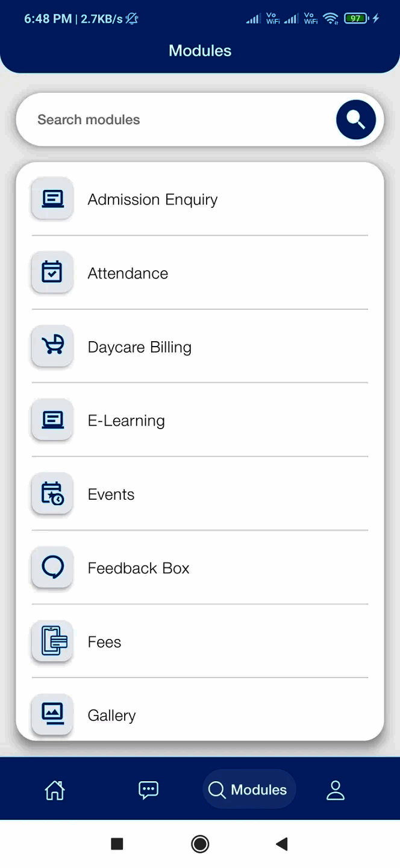Open the Fees module entry
400x868 pixels.
click(104, 641)
